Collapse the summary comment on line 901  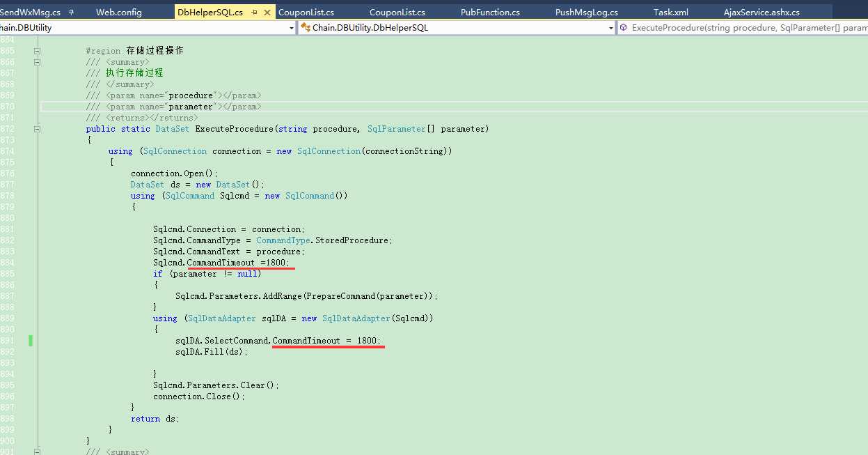(x=37, y=452)
